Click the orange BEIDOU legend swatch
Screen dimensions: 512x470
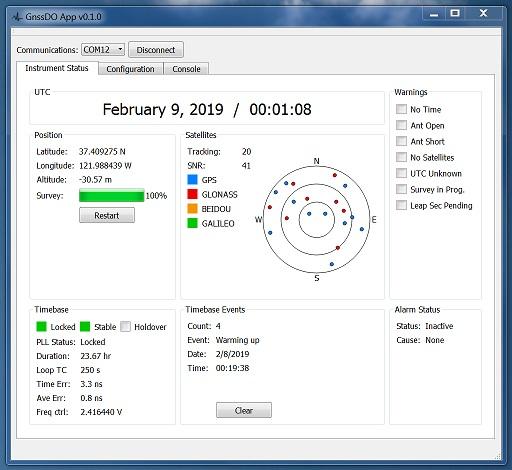click(x=192, y=209)
